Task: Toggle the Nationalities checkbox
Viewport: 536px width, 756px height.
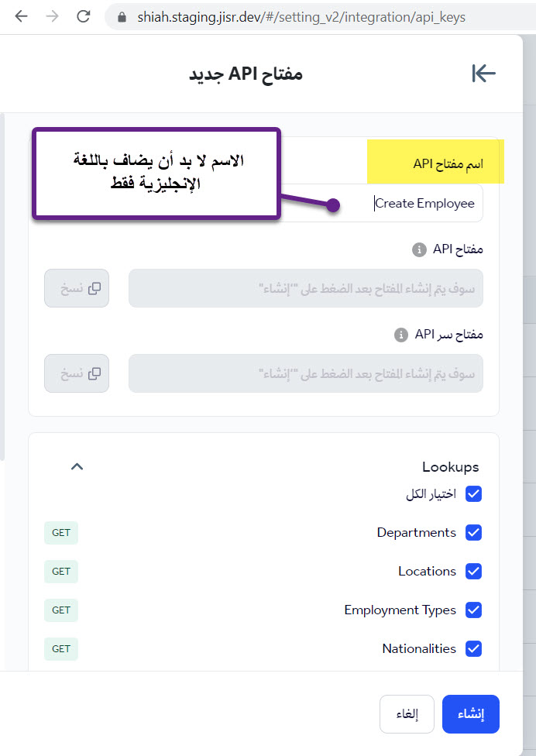Action: point(473,648)
